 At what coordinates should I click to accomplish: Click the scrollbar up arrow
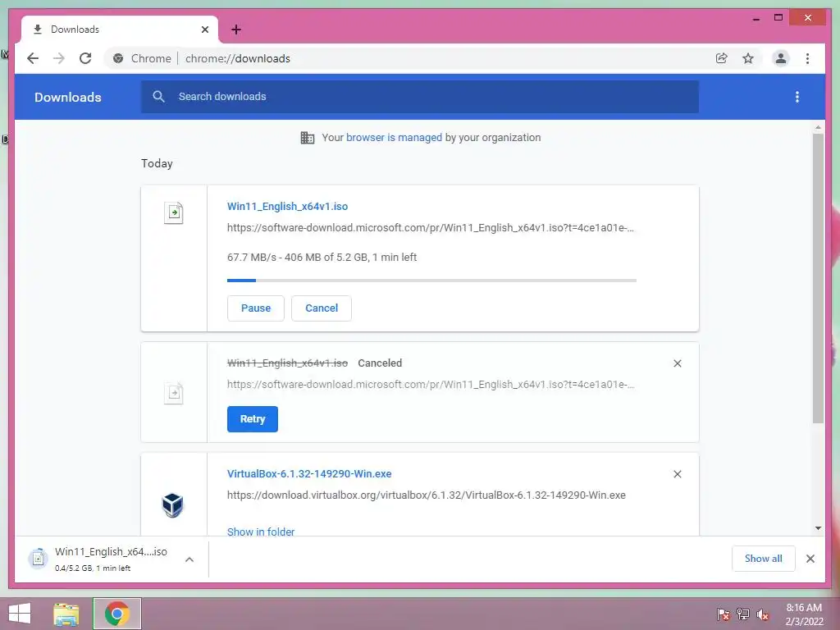(x=818, y=127)
